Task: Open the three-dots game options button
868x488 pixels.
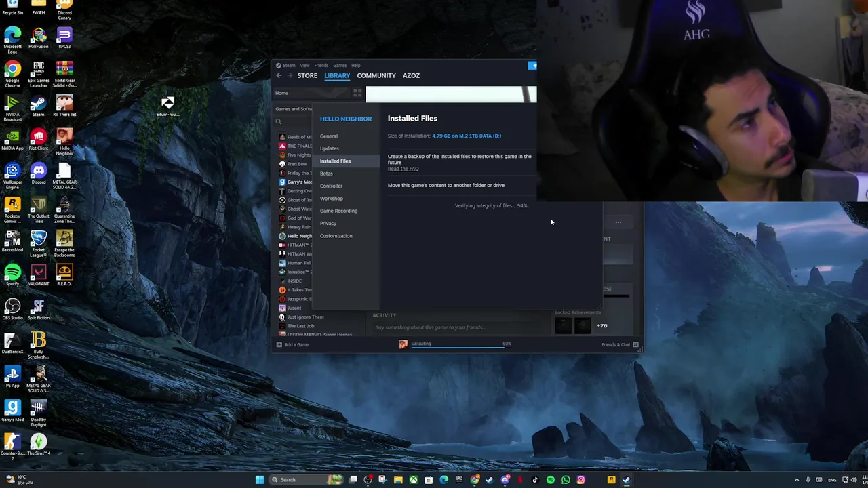Action: [x=618, y=222]
